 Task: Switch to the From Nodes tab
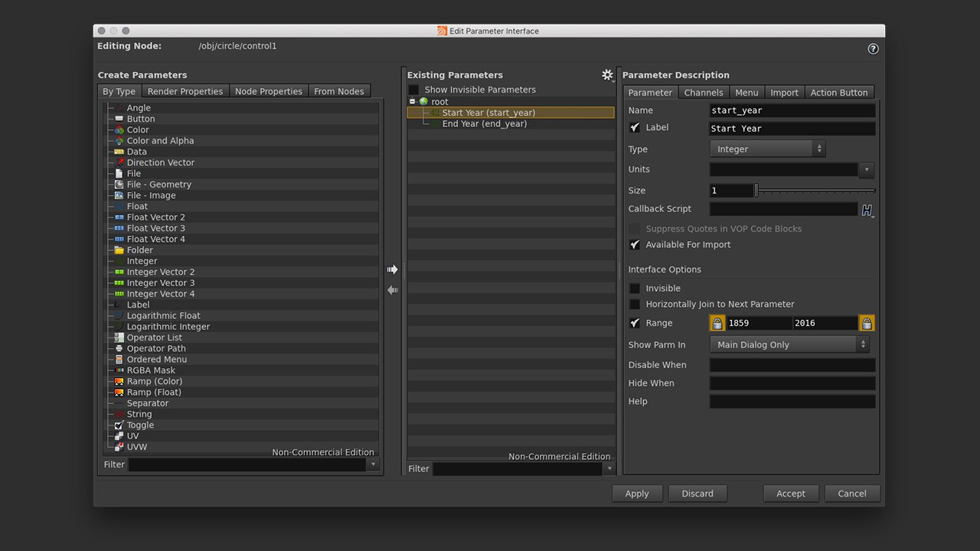[x=339, y=91]
